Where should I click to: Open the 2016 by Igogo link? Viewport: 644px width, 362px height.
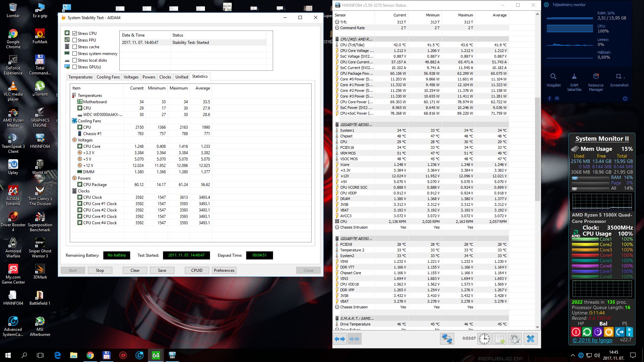click(592, 340)
